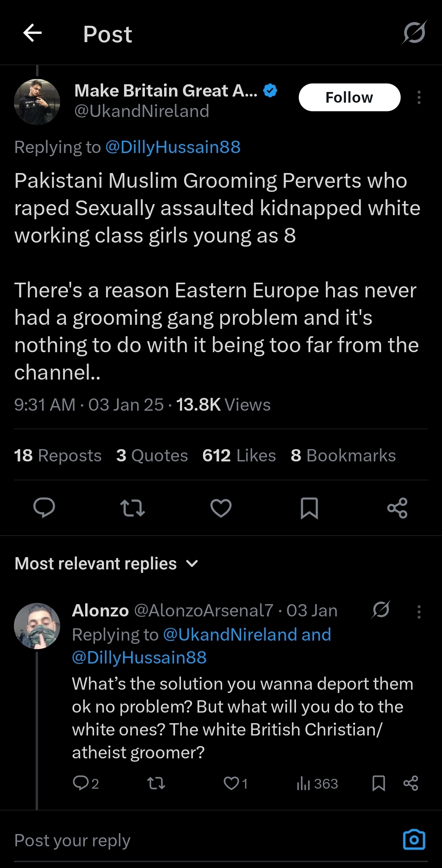Tap the back arrow

[x=33, y=33]
